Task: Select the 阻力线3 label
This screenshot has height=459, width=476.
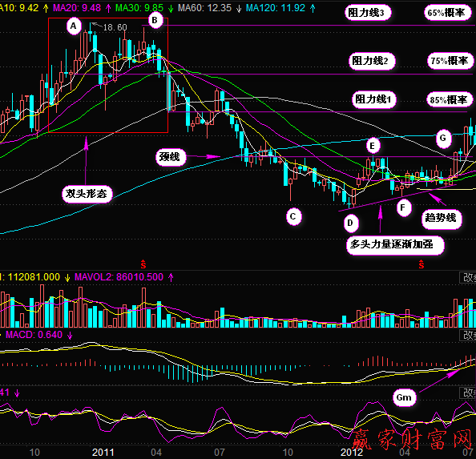Action: pyautogui.click(x=368, y=13)
